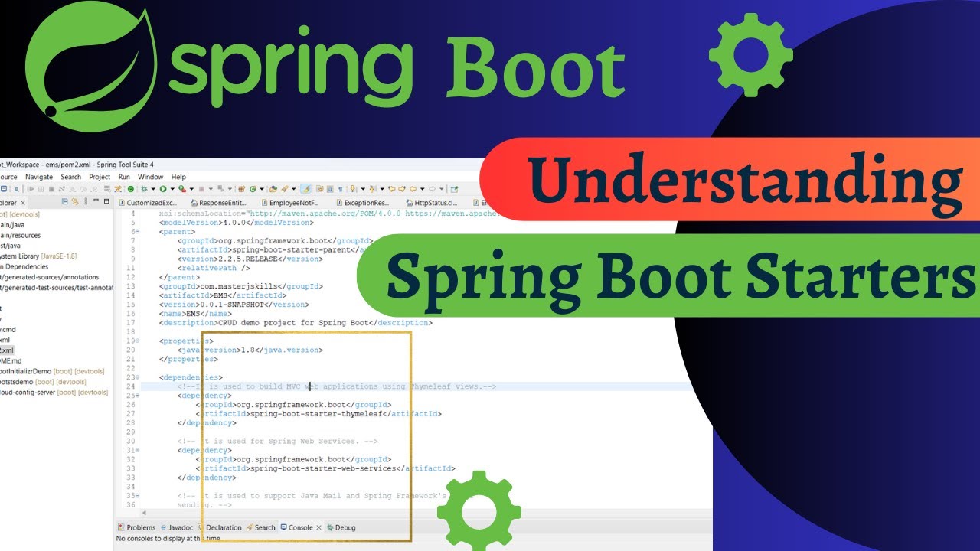980x551 pixels.
Task: Click the Previous Annotation up-arrow icon
Action: [371, 188]
